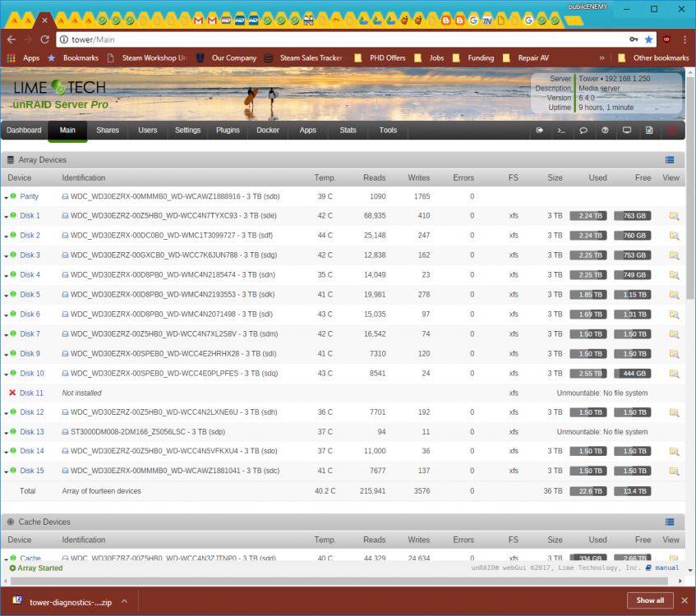Reload the page with the refresh button

pos(45,39)
